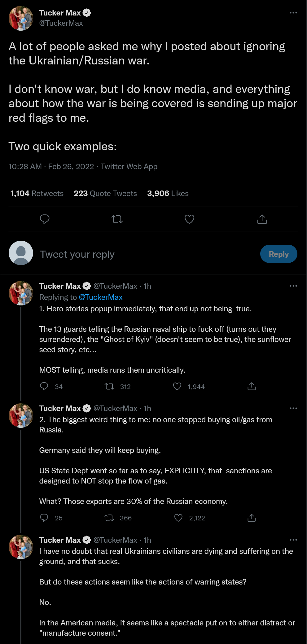Share the Hero stories reply tweet

click(252, 386)
